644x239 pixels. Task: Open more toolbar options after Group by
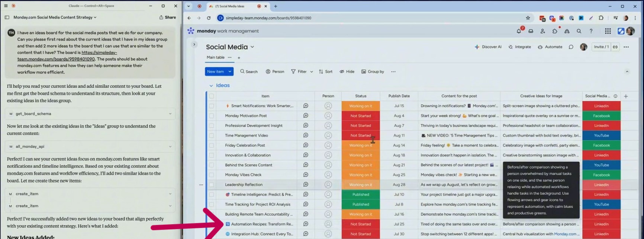393,72
